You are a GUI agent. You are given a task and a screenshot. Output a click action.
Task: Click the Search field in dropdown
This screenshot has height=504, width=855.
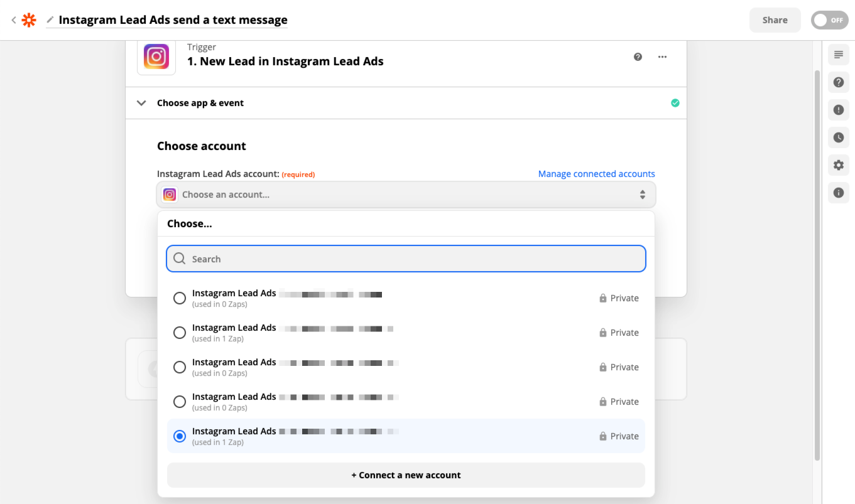(x=406, y=259)
